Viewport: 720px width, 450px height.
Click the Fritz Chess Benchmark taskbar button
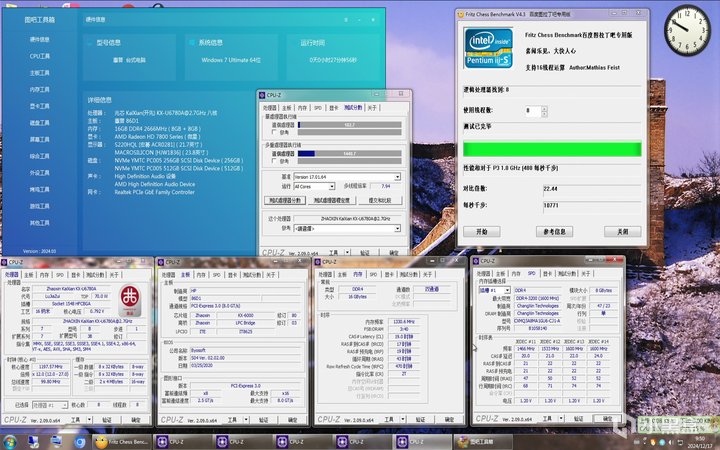122,442
